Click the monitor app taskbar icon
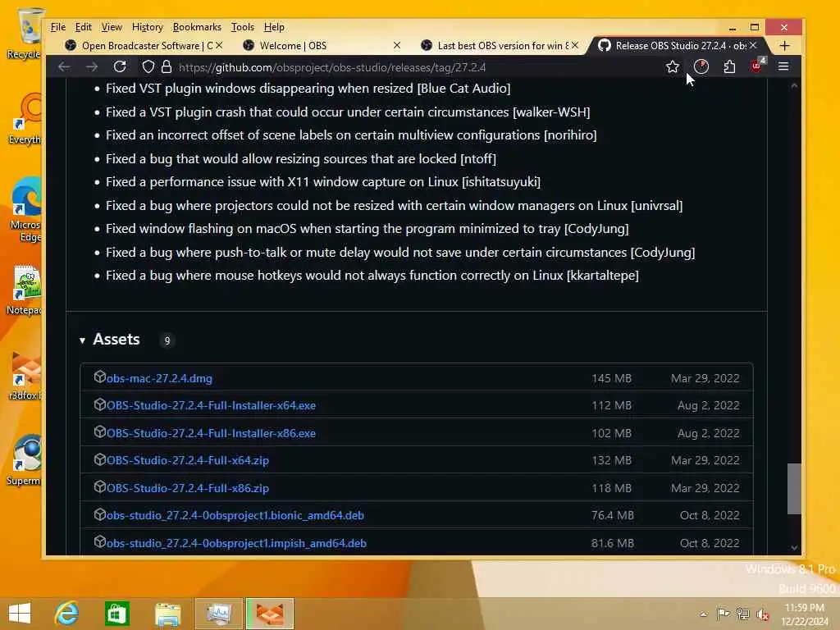The image size is (840, 630). click(218, 613)
